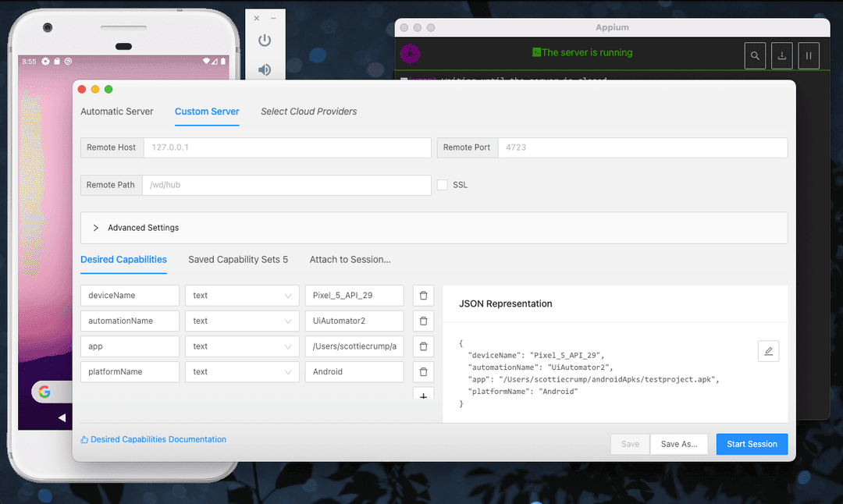The height and width of the screenshot is (504, 843).
Task: Add a new capability with plus icon
Action: 423,395
